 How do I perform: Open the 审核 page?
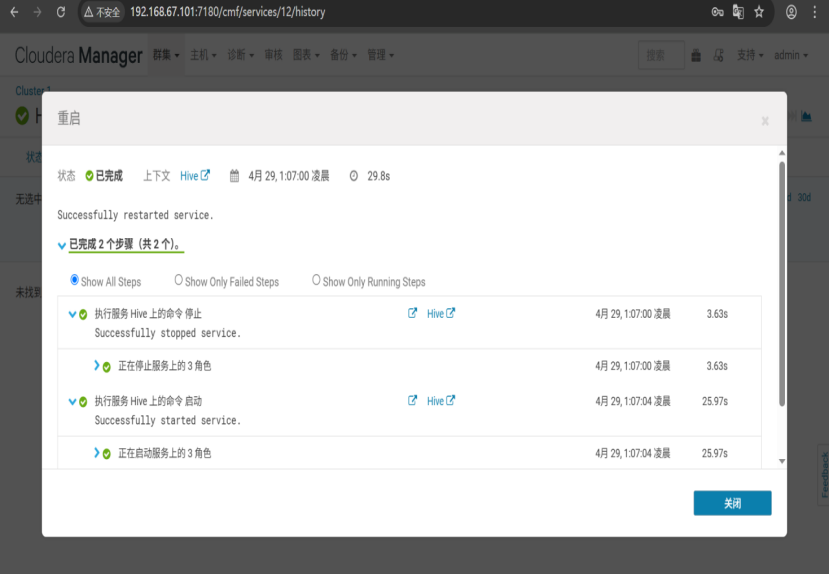point(273,55)
